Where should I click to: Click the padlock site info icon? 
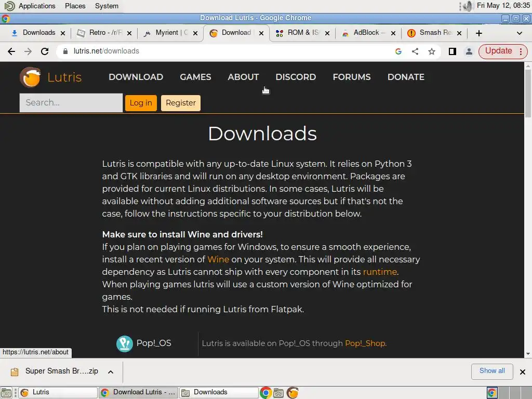tap(65, 51)
